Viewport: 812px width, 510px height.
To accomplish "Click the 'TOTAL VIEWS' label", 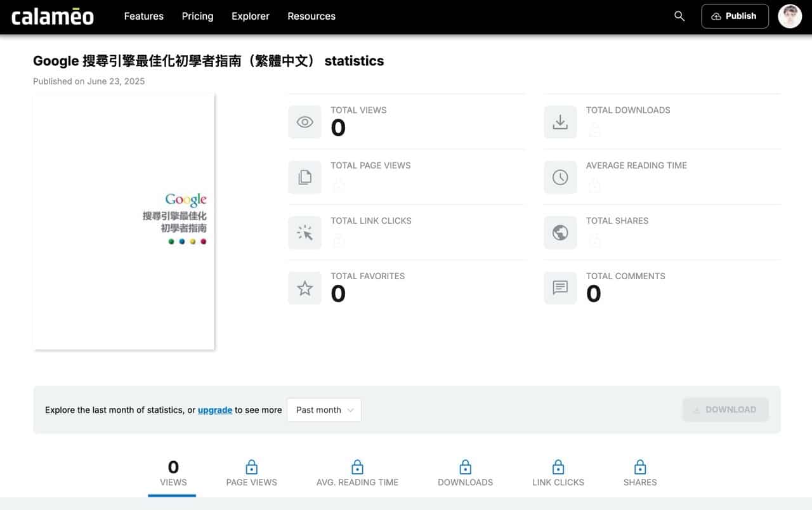I will 358,110.
